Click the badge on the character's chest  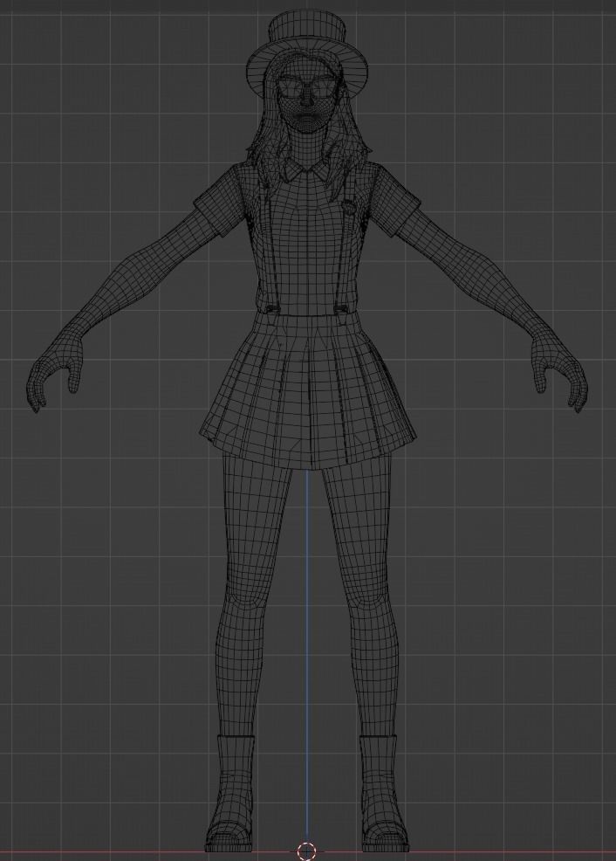pyautogui.click(x=349, y=206)
